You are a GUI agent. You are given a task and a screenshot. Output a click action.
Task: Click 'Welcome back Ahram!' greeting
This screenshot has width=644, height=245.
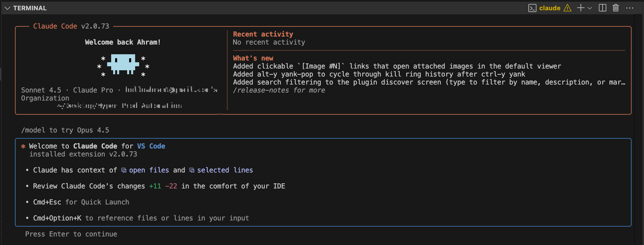click(123, 42)
